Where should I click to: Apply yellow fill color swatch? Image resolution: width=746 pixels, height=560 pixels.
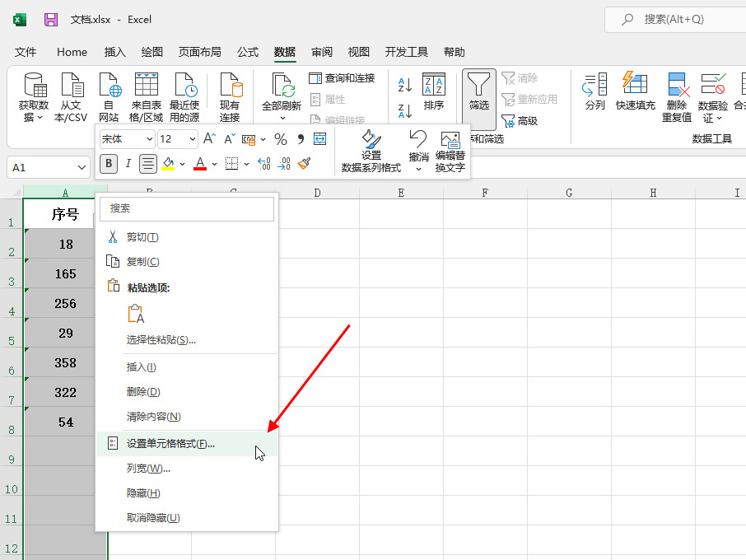[169, 164]
